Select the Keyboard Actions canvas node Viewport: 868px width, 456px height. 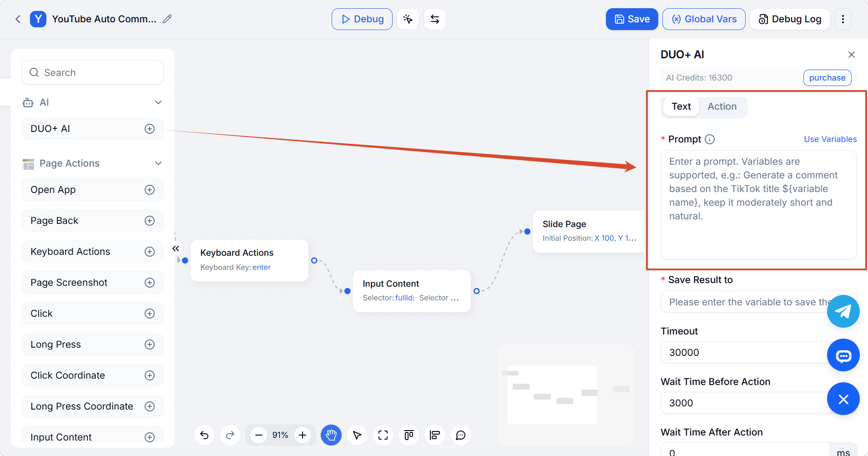tap(249, 260)
